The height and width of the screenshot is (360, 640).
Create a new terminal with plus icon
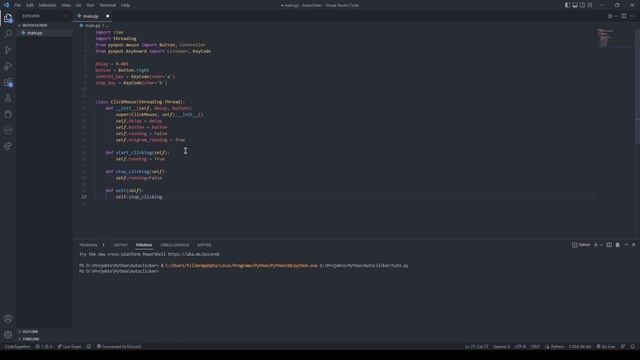point(596,245)
